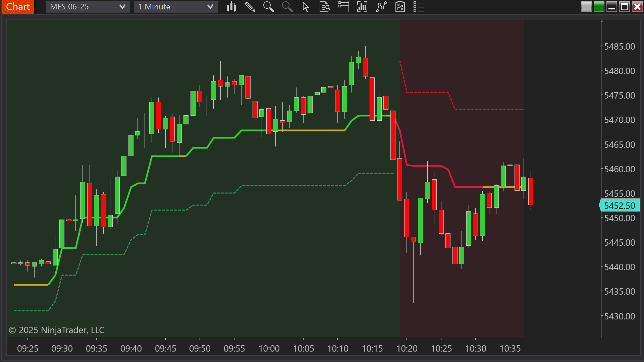Toggle the green instrument link button

point(599,6)
